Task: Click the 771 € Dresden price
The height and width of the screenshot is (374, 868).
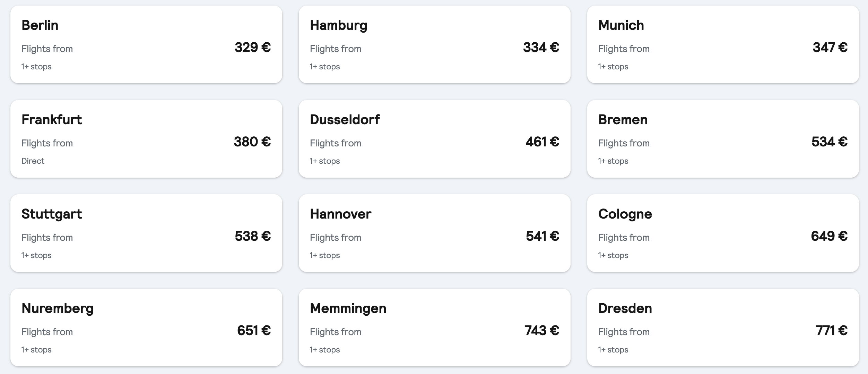Action: (832, 331)
